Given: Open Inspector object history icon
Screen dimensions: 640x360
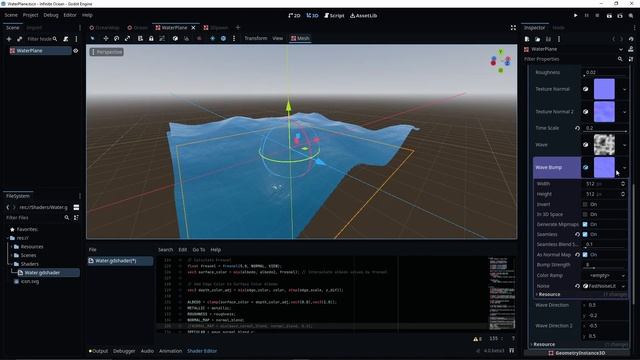Looking at the screenshot, I should point(631,39).
